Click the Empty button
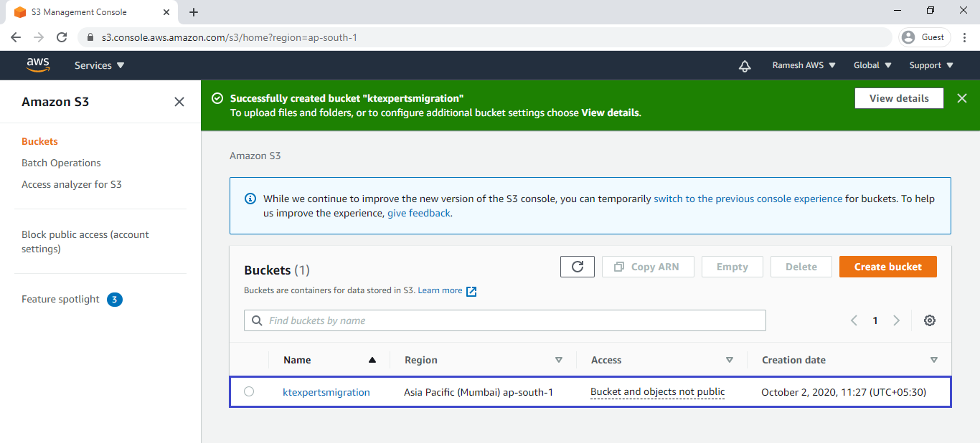This screenshot has width=980, height=443. 732,267
